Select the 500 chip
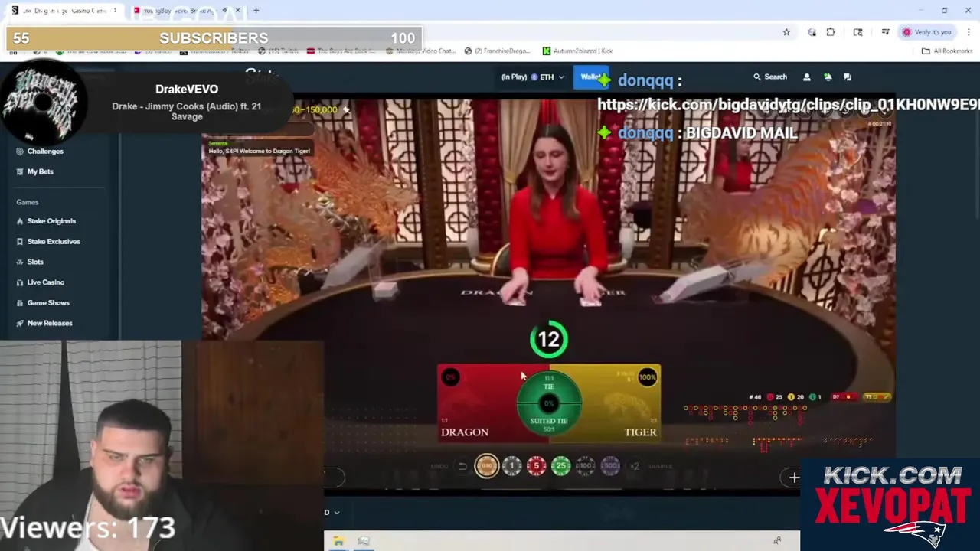980x551 pixels. point(610,466)
